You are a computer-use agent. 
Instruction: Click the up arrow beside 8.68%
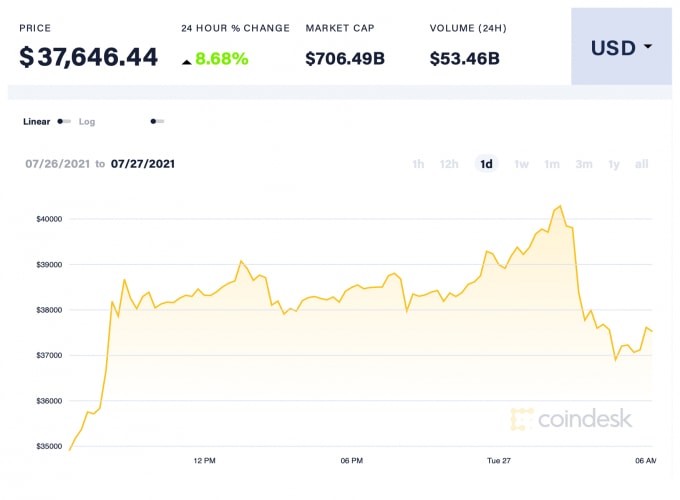(x=186, y=62)
